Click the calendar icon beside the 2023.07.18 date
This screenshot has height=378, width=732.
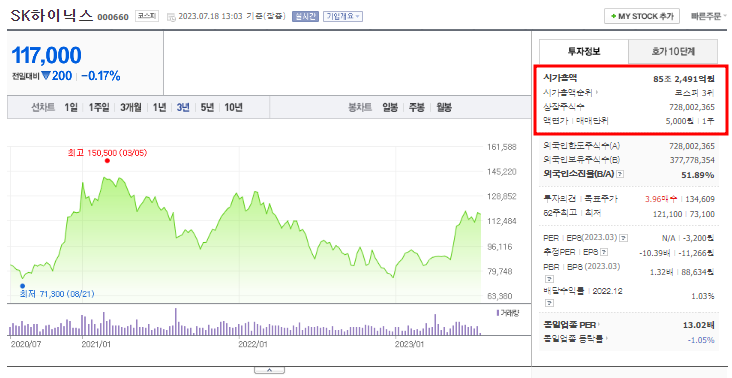coord(170,17)
